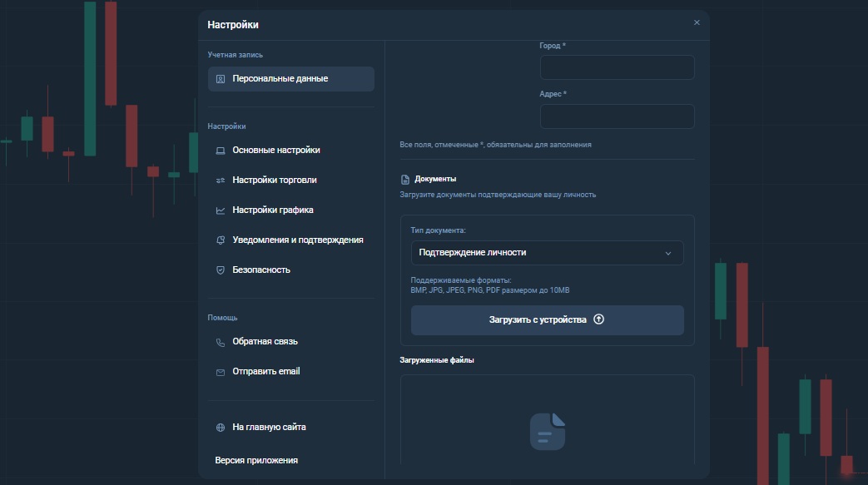This screenshot has height=485, width=868.
Task: Follow the На главную сайта link
Action: (x=269, y=427)
